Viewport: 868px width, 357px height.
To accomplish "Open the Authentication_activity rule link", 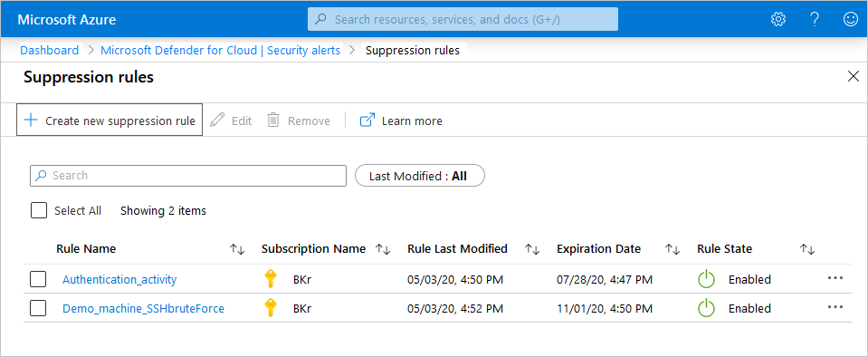I will click(119, 279).
